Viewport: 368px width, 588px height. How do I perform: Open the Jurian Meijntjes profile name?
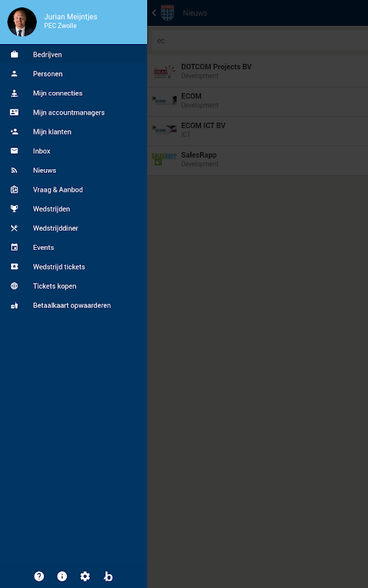click(71, 16)
